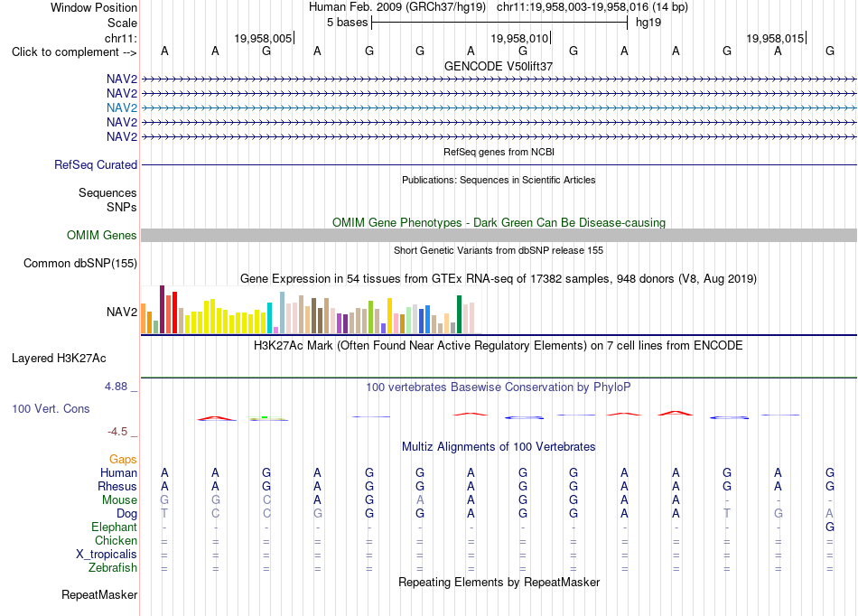Open the 100 Vert. Cons track label
The width and height of the screenshot is (858, 616).
pyautogui.click(x=51, y=408)
